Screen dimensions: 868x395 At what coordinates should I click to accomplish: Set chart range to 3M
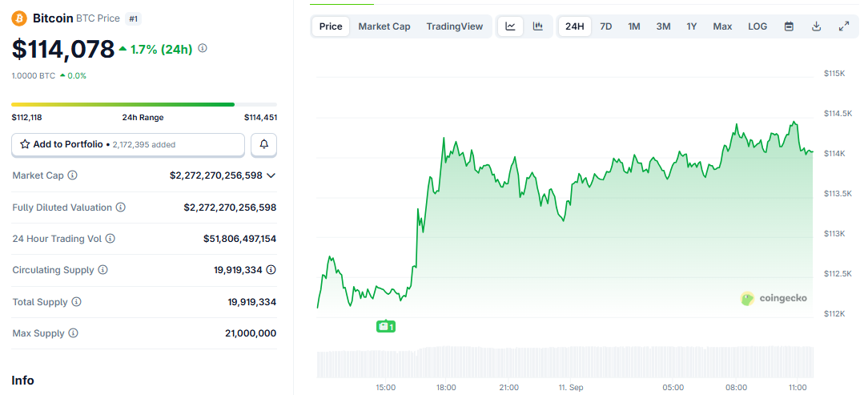[x=663, y=26]
